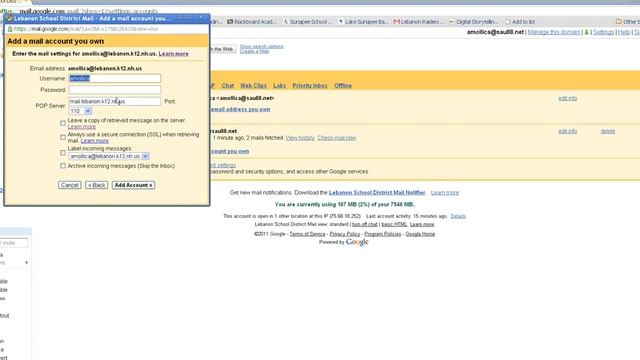Click Details link for account activity
This screenshot has height=360, width=640.
[458, 216]
